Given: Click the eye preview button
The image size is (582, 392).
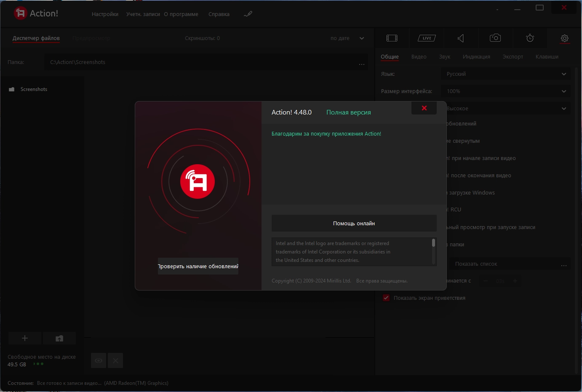Looking at the screenshot, I should (99, 360).
